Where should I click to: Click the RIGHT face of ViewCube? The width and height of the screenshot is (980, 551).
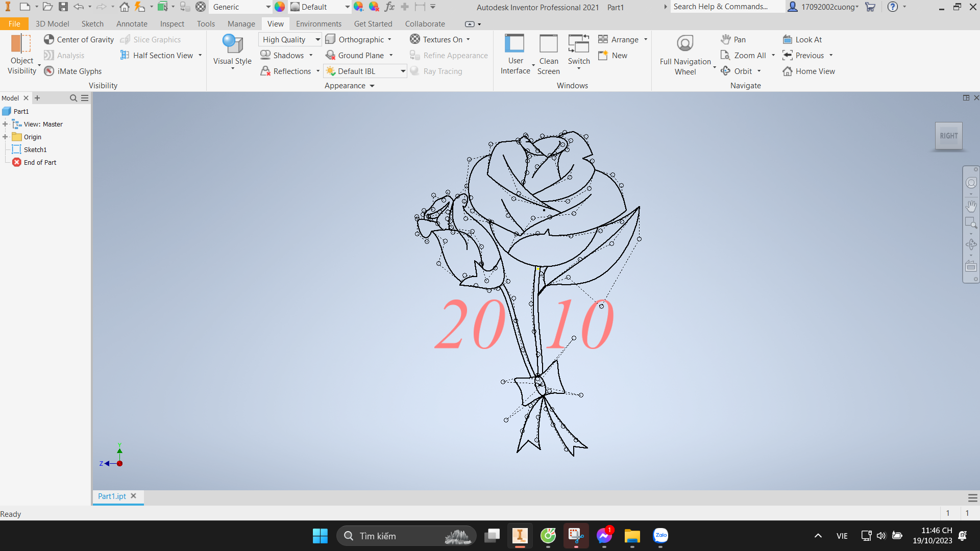[x=948, y=136]
